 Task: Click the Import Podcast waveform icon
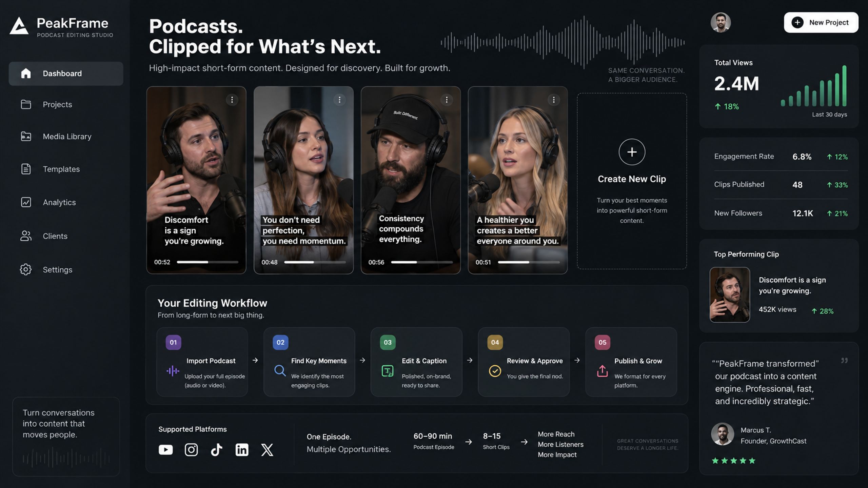point(173,371)
